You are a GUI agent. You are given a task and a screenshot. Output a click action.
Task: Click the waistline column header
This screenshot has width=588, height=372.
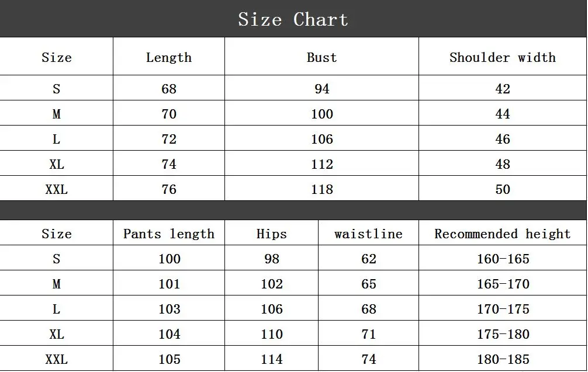tap(368, 234)
